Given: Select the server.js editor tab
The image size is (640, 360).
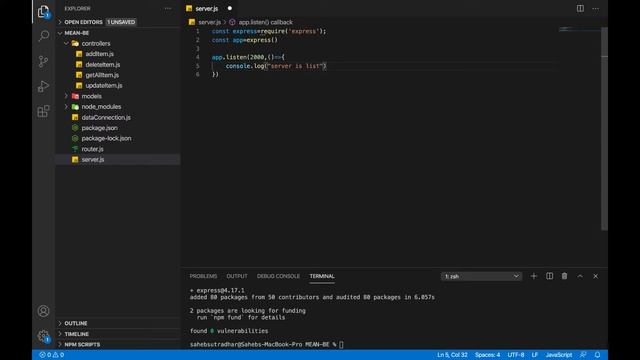Looking at the screenshot, I should [209, 8].
